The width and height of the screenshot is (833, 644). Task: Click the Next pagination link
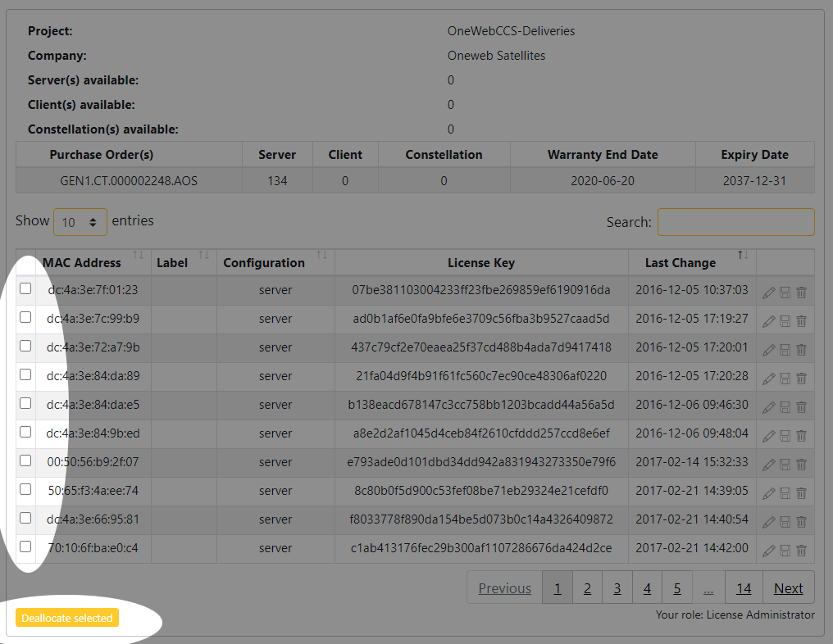click(x=788, y=587)
